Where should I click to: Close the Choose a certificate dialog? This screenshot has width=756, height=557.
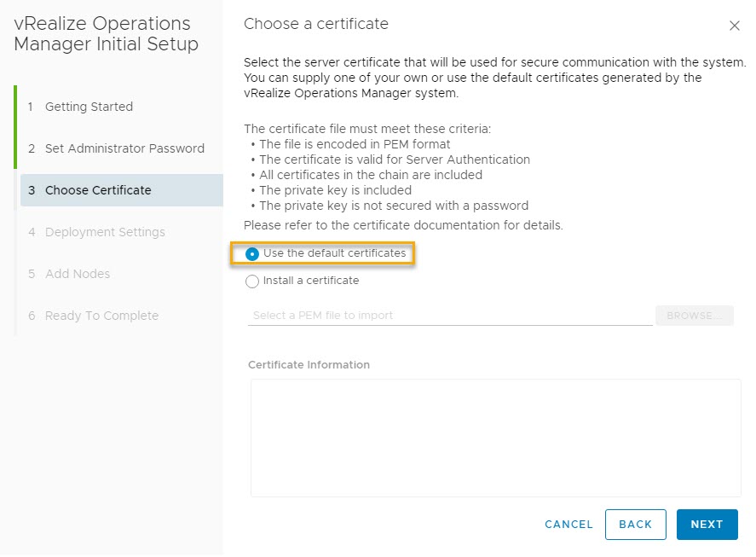point(734,26)
